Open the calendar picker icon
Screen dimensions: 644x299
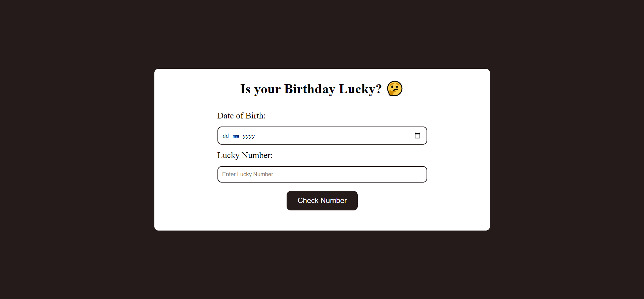[x=417, y=136]
